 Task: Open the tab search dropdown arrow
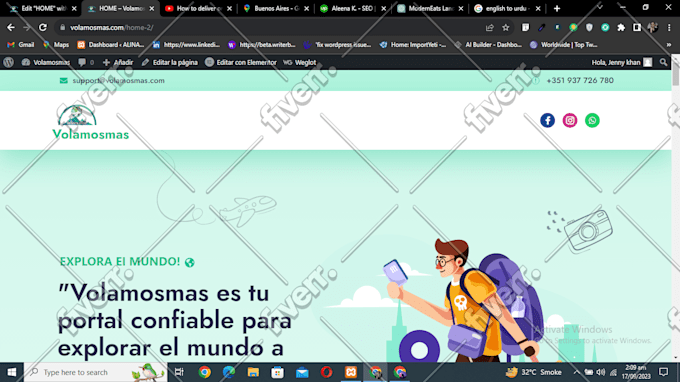point(600,8)
